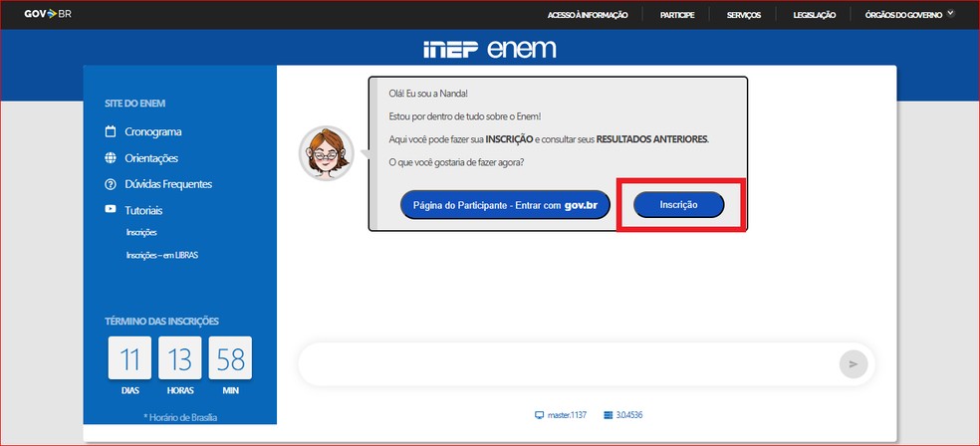Click the question mark icon beside Dúvidas Frequentes

pyautogui.click(x=111, y=184)
